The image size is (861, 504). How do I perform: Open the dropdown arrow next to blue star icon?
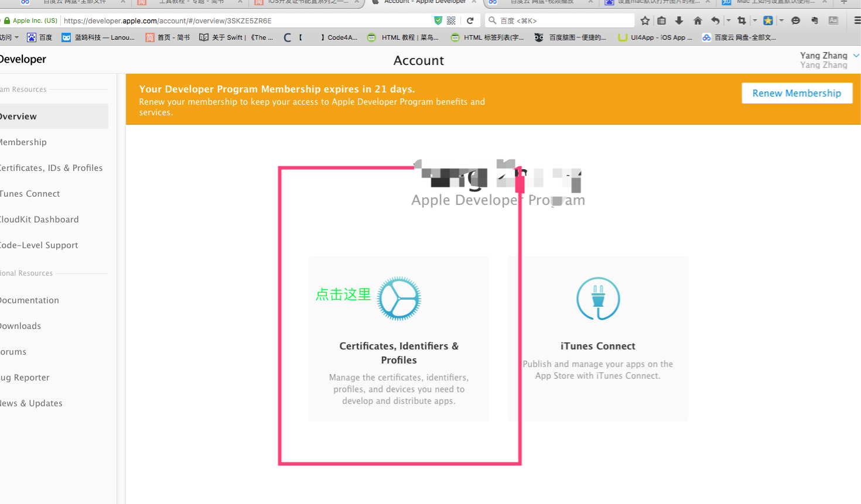click(x=781, y=20)
